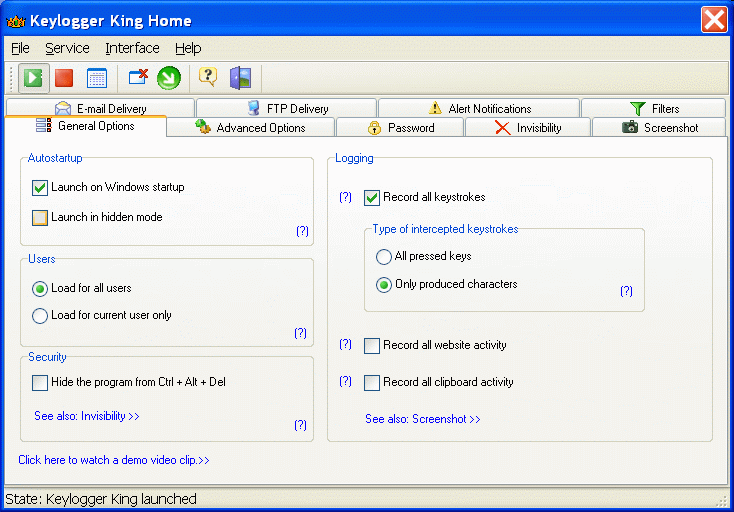Click the green circle arrow toolbar icon
This screenshot has width=734, height=512.
pos(169,78)
